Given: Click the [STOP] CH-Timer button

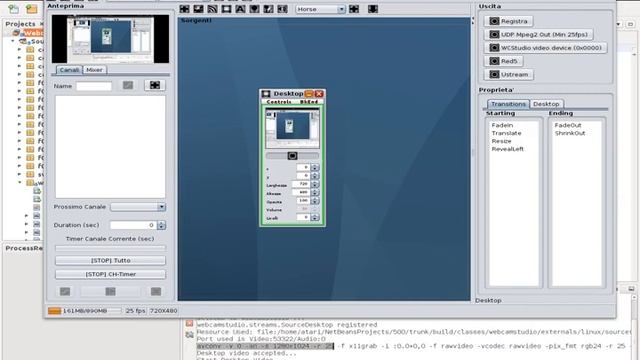Looking at the screenshot, I should [111, 274].
